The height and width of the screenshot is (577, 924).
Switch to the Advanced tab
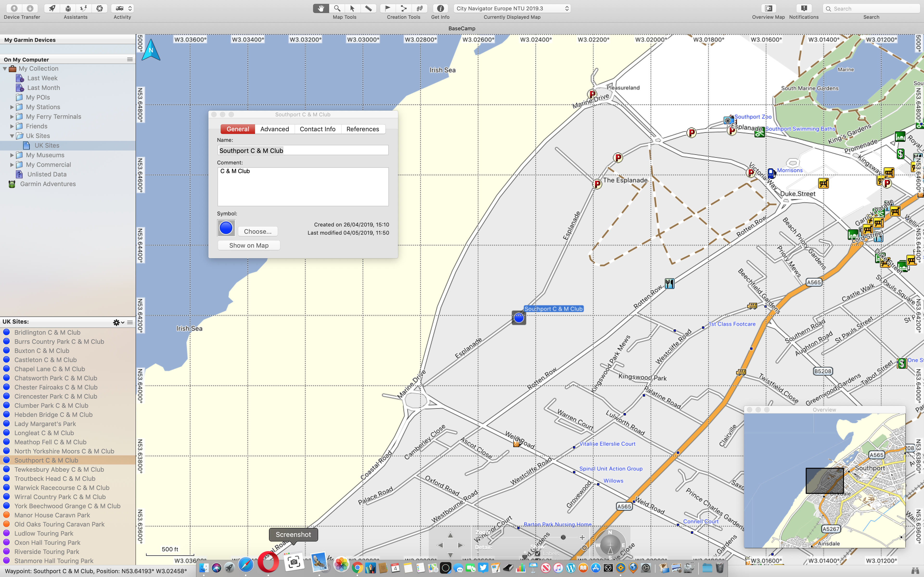point(275,129)
